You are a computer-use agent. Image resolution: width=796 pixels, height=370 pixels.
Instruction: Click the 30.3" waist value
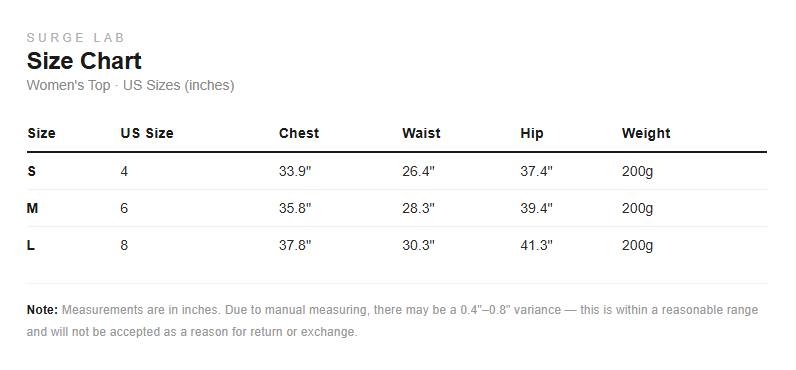click(x=419, y=246)
